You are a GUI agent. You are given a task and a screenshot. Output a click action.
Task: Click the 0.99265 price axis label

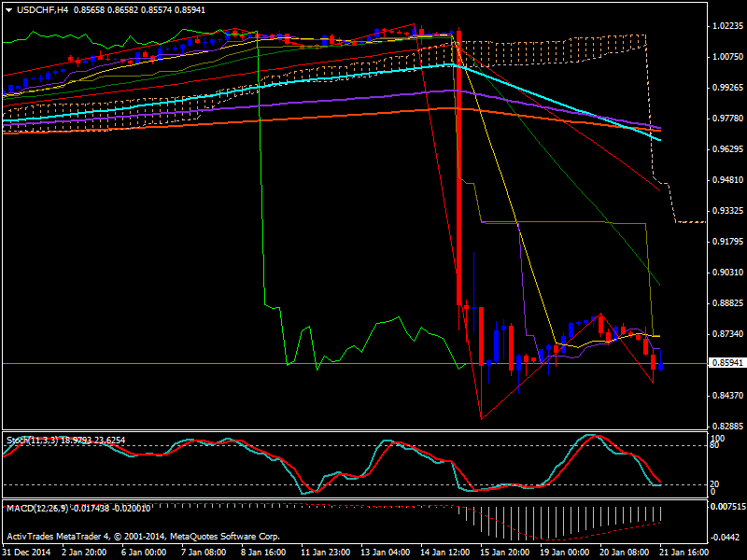click(x=727, y=88)
